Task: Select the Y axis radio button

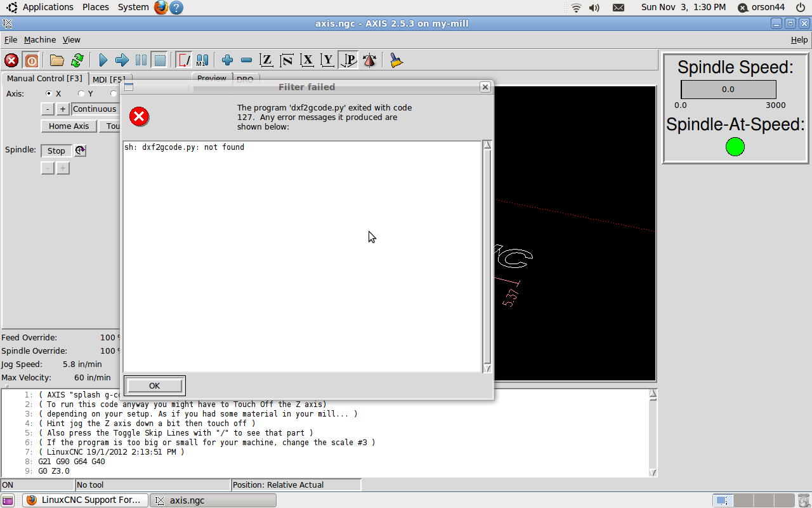Action: click(81, 93)
